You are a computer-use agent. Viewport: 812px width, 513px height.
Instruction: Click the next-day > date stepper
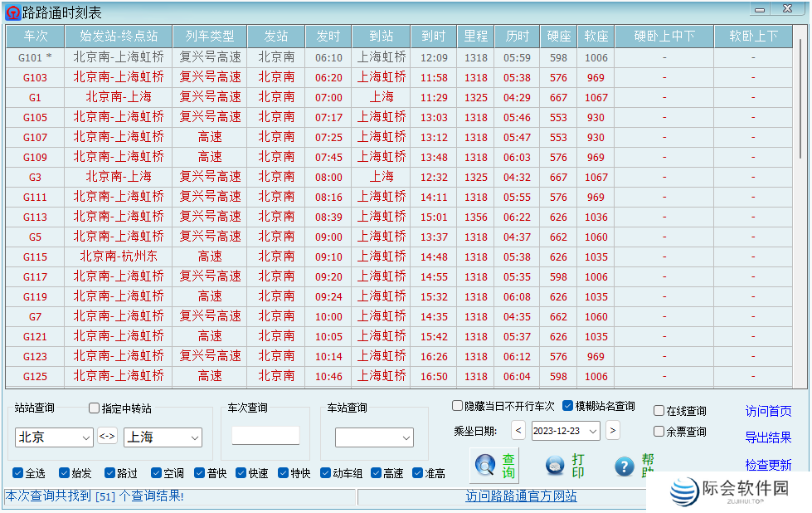click(x=613, y=431)
